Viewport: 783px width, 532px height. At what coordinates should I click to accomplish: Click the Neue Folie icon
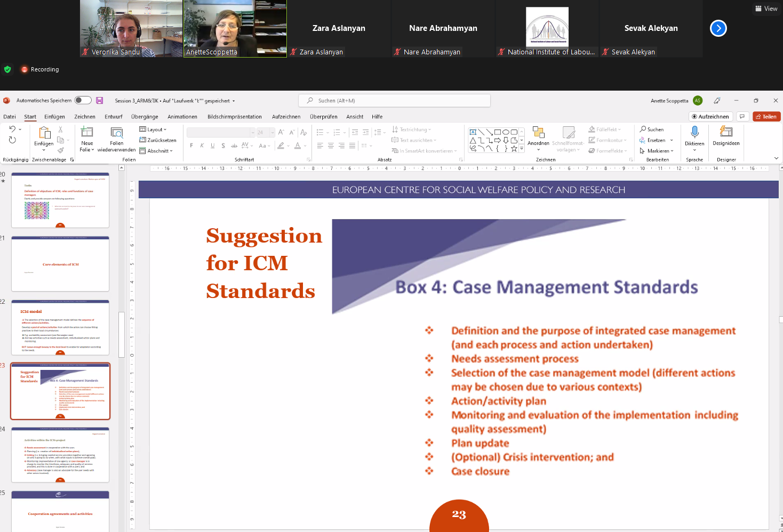pos(87,132)
